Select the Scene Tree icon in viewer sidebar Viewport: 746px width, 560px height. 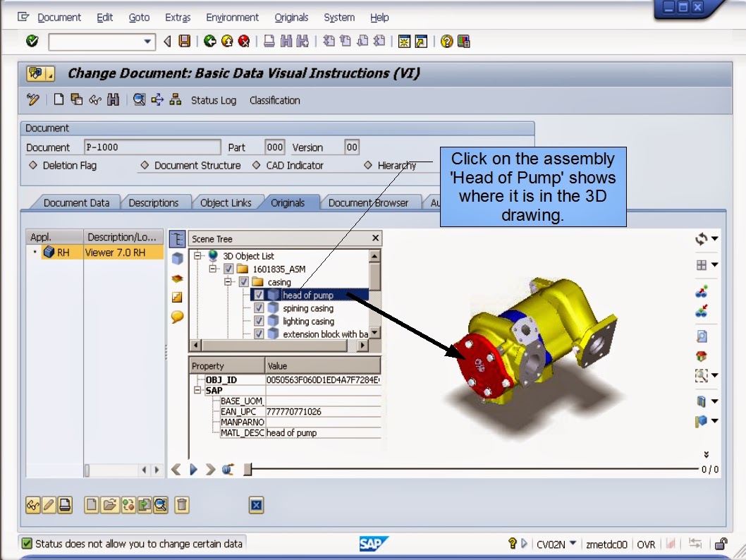pyautogui.click(x=178, y=239)
